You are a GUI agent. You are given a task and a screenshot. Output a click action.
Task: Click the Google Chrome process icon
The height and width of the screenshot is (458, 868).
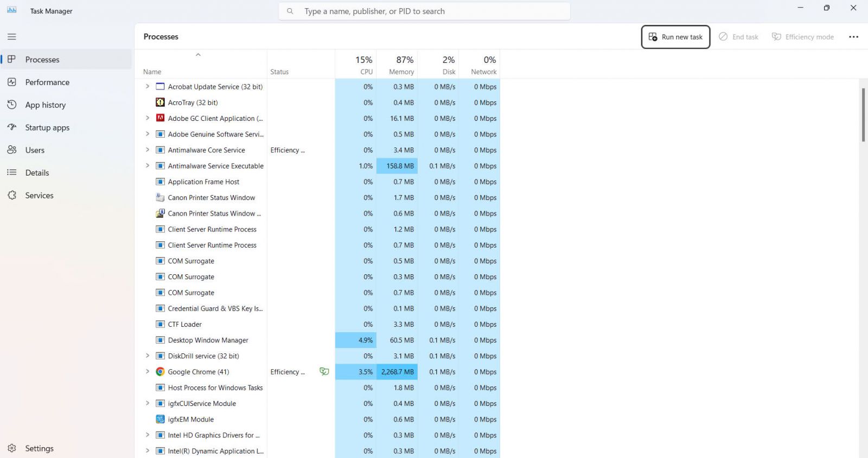click(x=160, y=372)
